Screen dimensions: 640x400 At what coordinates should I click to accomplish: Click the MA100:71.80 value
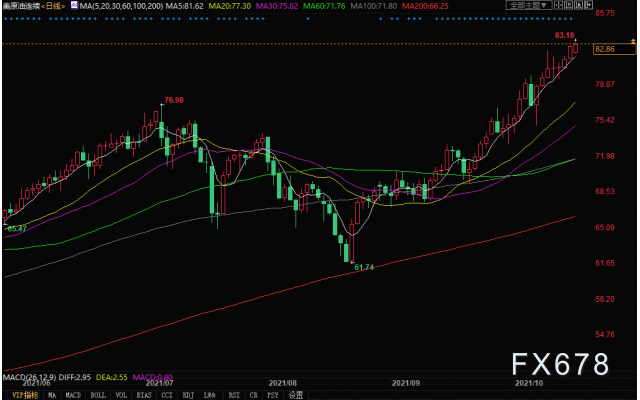[x=373, y=6]
